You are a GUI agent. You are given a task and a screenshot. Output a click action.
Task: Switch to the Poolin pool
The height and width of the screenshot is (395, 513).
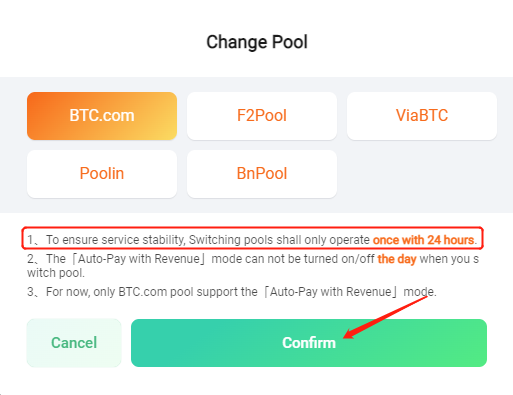[x=102, y=174]
